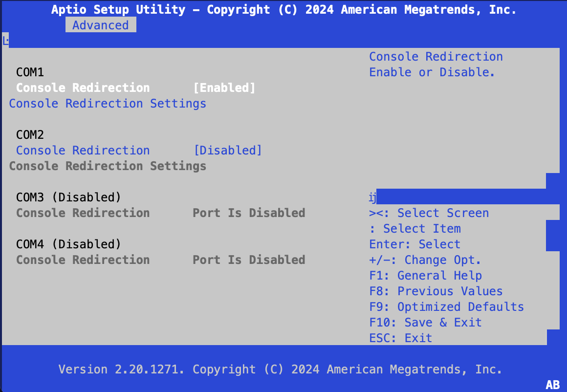Open COM1 Console Redirection [Enabled] value
Viewport: 567px width, 392px height.
pyautogui.click(x=224, y=88)
